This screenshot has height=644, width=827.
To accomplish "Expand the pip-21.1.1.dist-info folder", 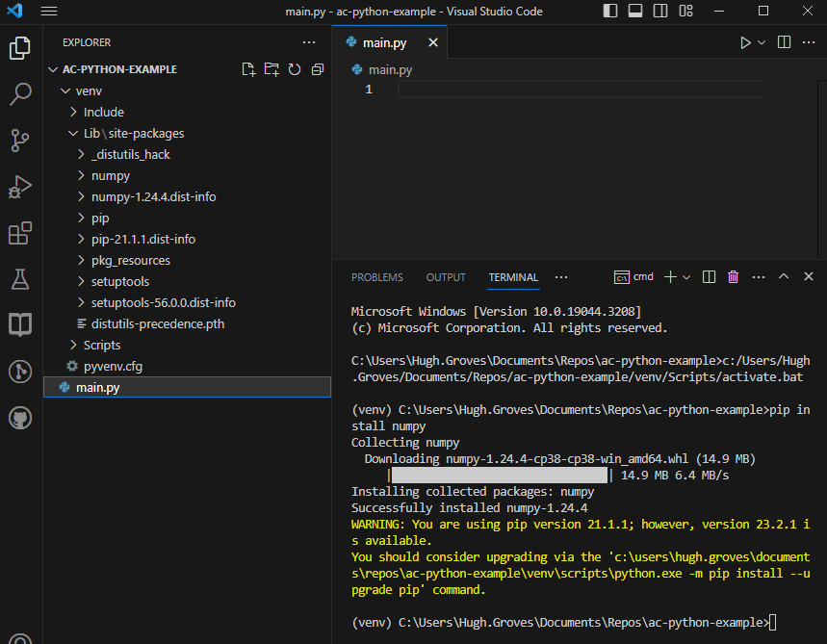I will 81,239.
